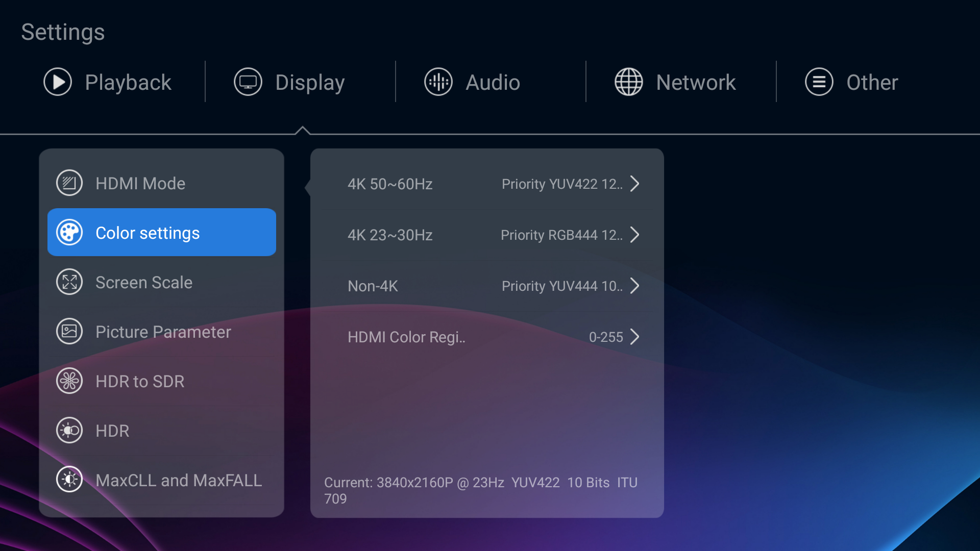Expand the Non-4K priority chevron

pos(634,286)
